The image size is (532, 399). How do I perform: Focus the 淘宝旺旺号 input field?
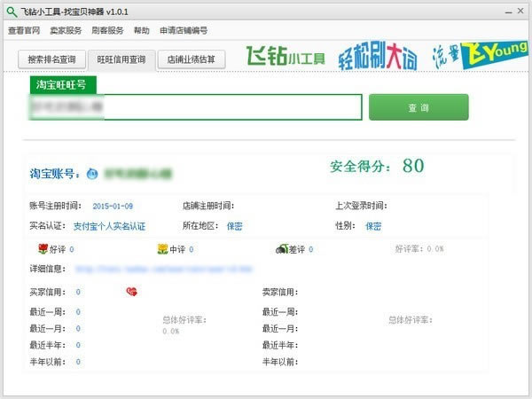coord(195,107)
